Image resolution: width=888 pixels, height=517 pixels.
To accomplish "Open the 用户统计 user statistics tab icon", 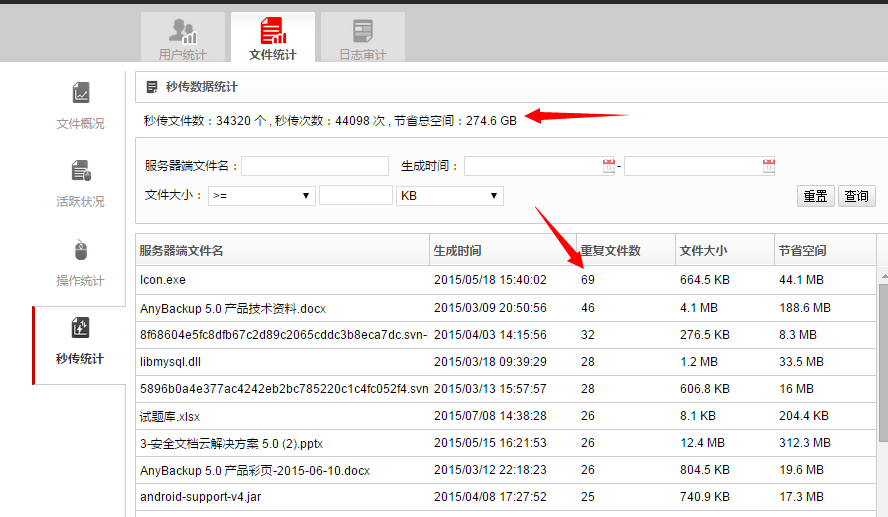I will [x=183, y=31].
